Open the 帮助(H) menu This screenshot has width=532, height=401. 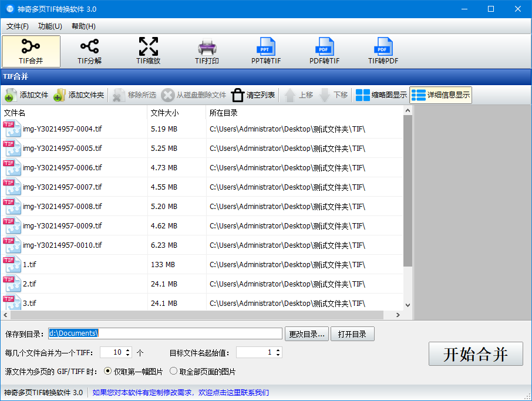tap(83, 26)
